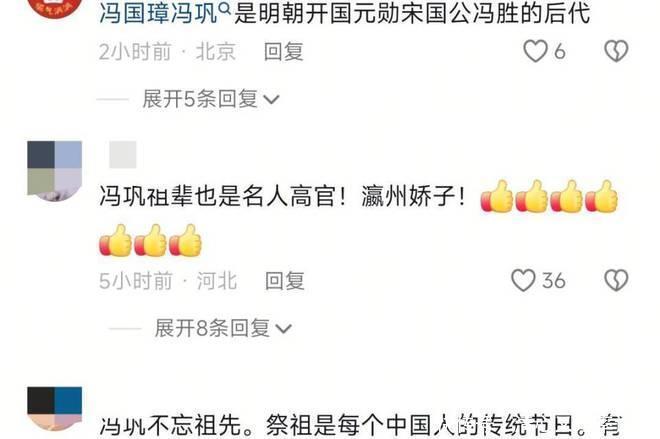The image size is (660, 439).
Task: Tap the comment starting 冯巩不忘祖先
Action: pyautogui.click(x=360, y=425)
